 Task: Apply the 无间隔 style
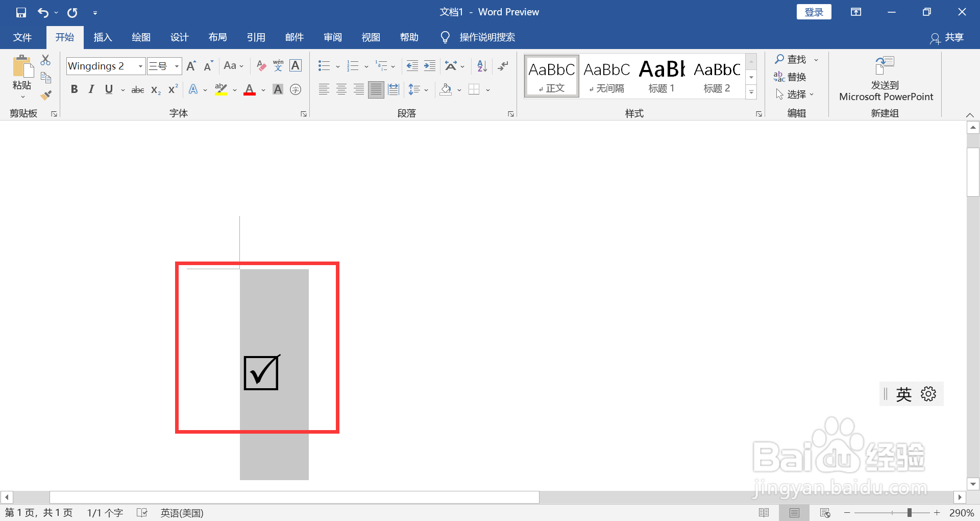(606, 76)
